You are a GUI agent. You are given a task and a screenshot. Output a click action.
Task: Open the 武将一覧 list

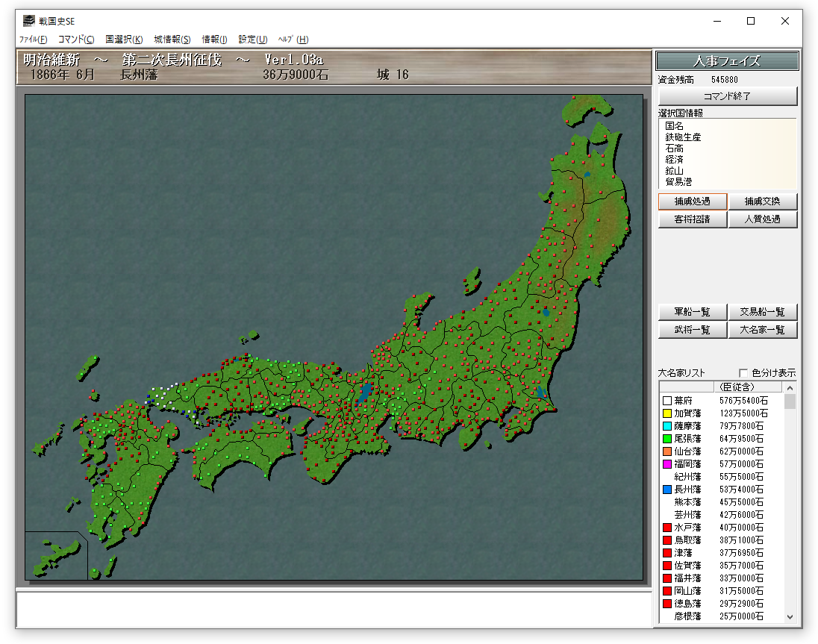tap(692, 330)
